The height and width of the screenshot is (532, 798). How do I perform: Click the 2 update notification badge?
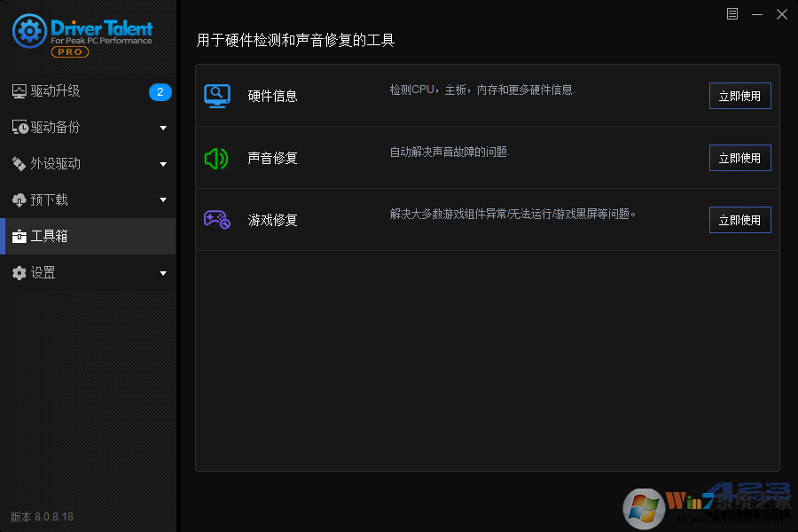[160, 91]
